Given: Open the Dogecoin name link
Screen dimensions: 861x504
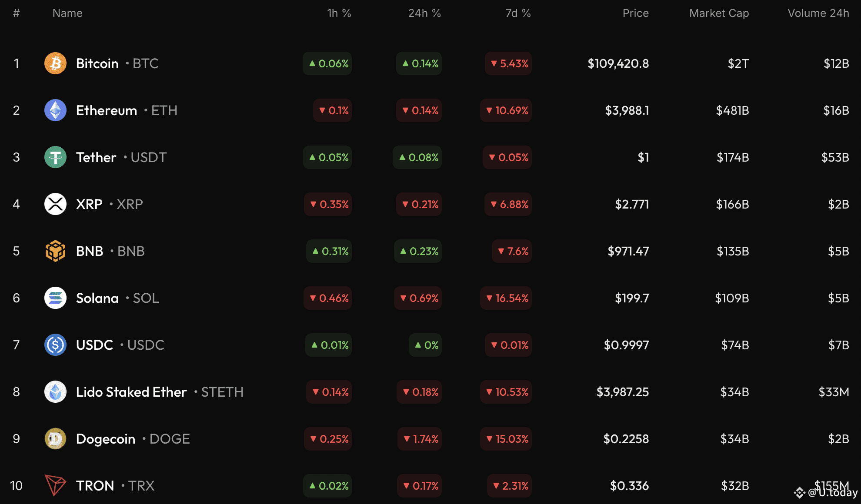Looking at the screenshot, I should (x=106, y=439).
